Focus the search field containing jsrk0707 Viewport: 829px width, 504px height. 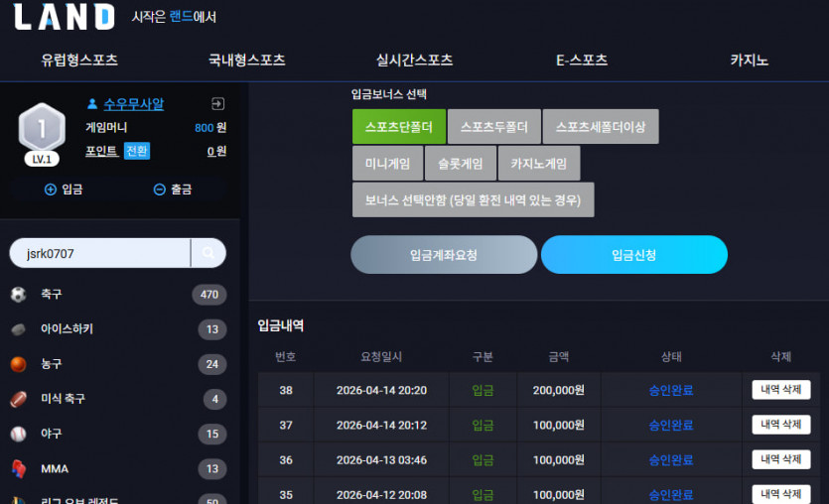(100, 253)
